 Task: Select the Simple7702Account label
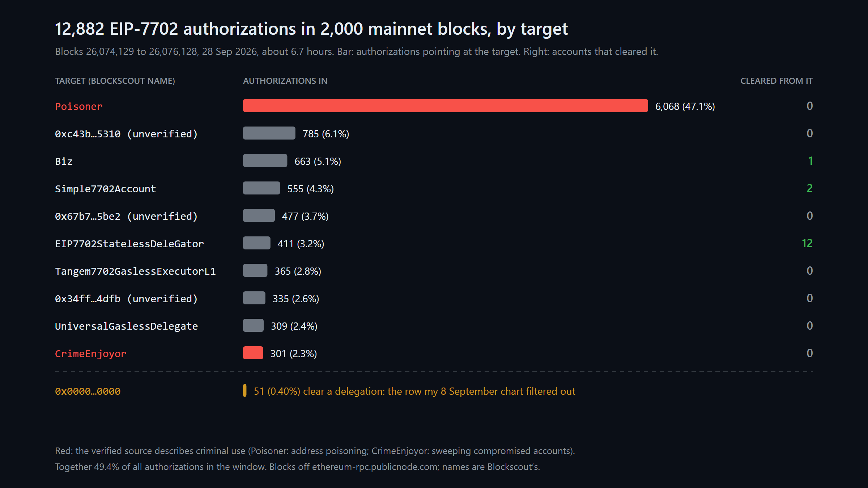106,189
